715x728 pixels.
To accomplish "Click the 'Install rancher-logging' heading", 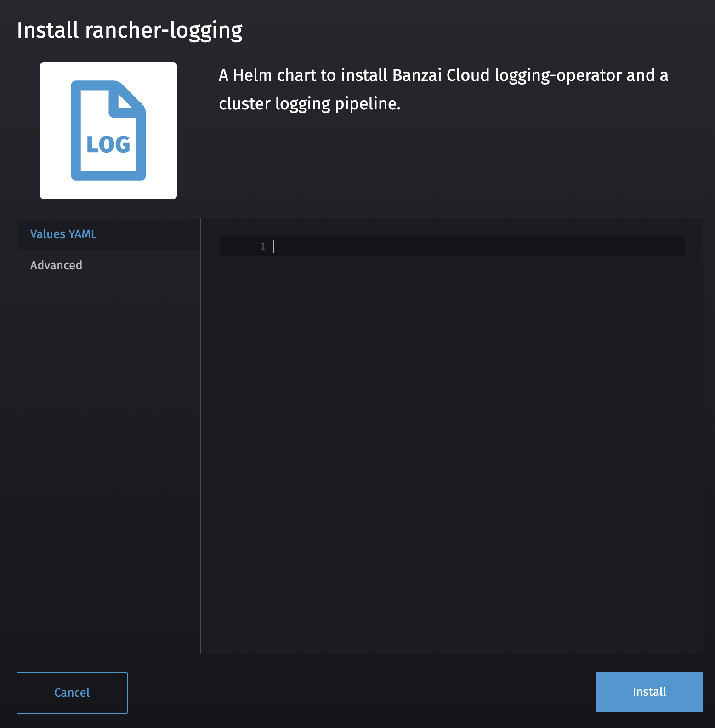I will [x=130, y=31].
